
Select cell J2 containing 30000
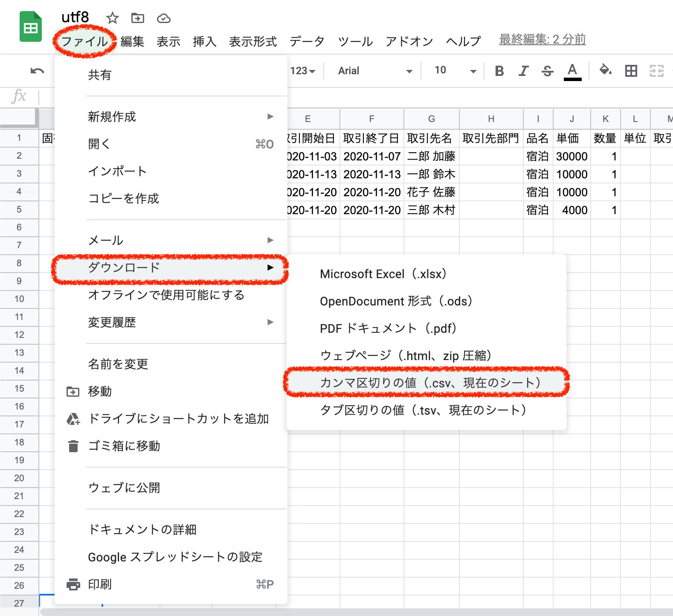pyautogui.click(x=571, y=157)
